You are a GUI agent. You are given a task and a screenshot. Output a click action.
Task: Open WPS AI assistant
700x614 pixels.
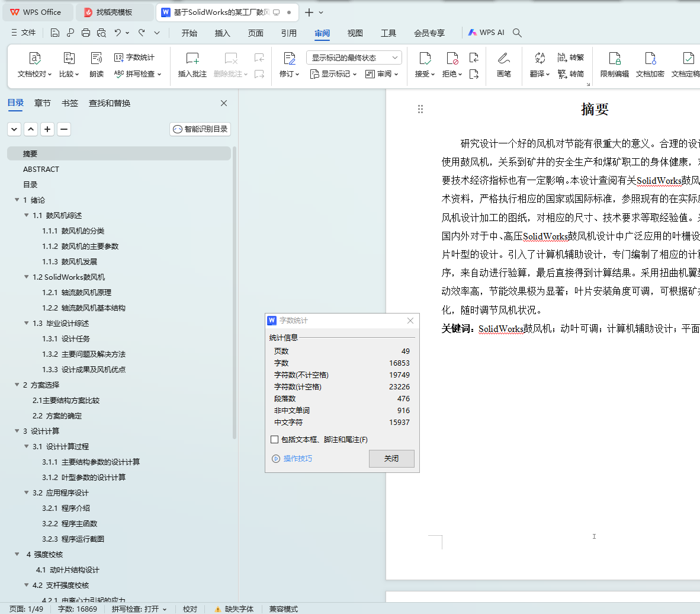(486, 33)
